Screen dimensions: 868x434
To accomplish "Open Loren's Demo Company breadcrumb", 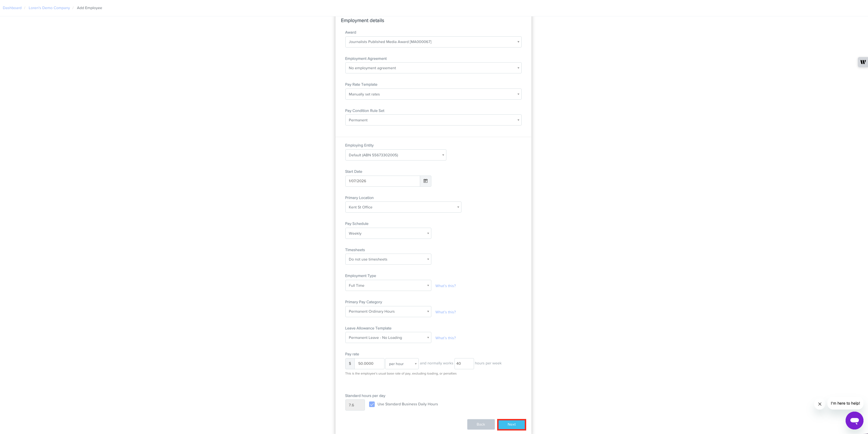I will (x=49, y=8).
